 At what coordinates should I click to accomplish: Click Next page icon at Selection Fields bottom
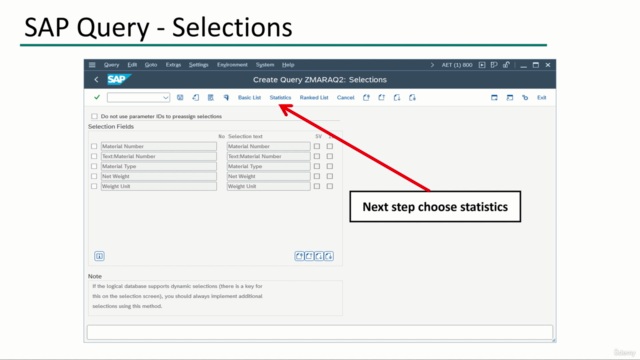[319, 256]
